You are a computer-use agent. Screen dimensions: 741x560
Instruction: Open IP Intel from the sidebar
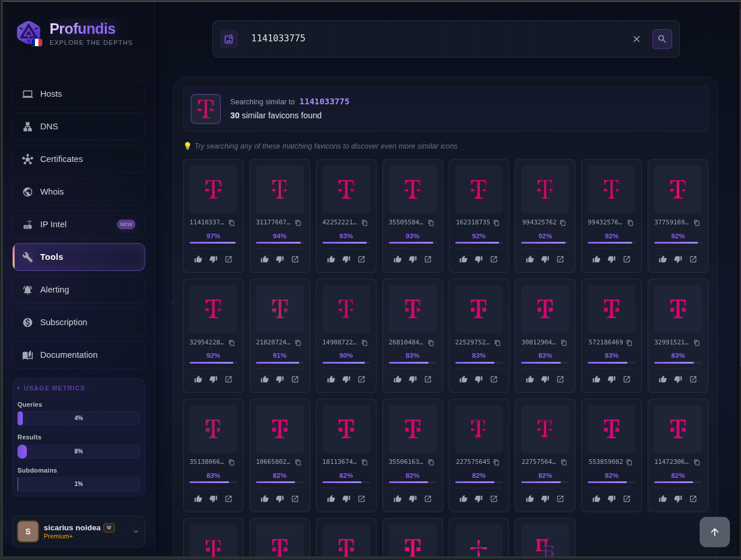[79, 224]
